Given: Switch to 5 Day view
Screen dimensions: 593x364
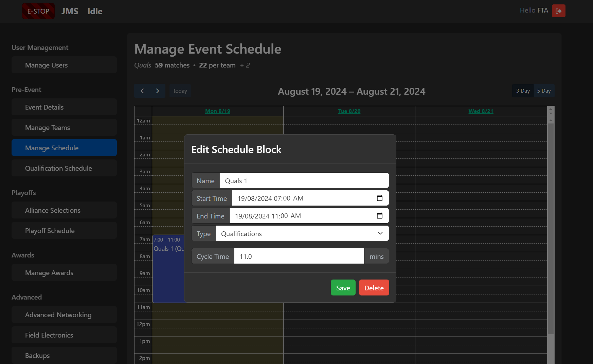Looking at the screenshot, I should pos(544,91).
